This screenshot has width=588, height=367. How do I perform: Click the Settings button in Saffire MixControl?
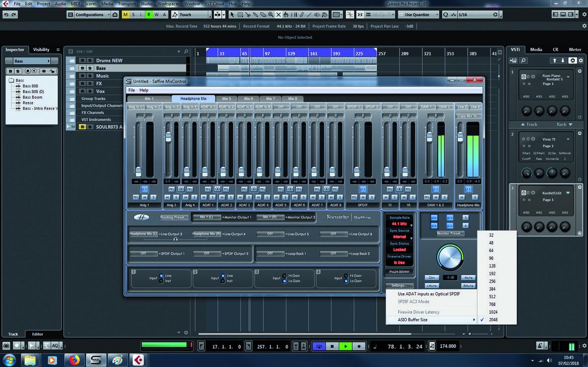[x=399, y=286]
